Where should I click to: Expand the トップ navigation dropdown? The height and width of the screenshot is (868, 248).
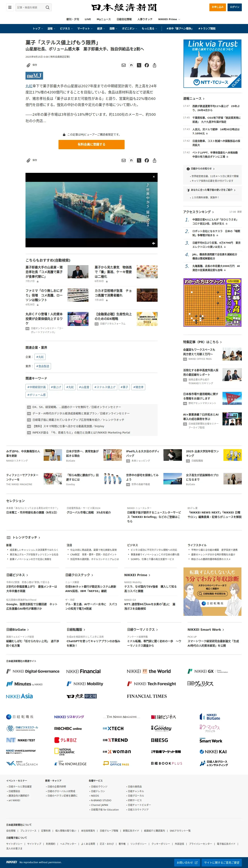click(x=38, y=29)
